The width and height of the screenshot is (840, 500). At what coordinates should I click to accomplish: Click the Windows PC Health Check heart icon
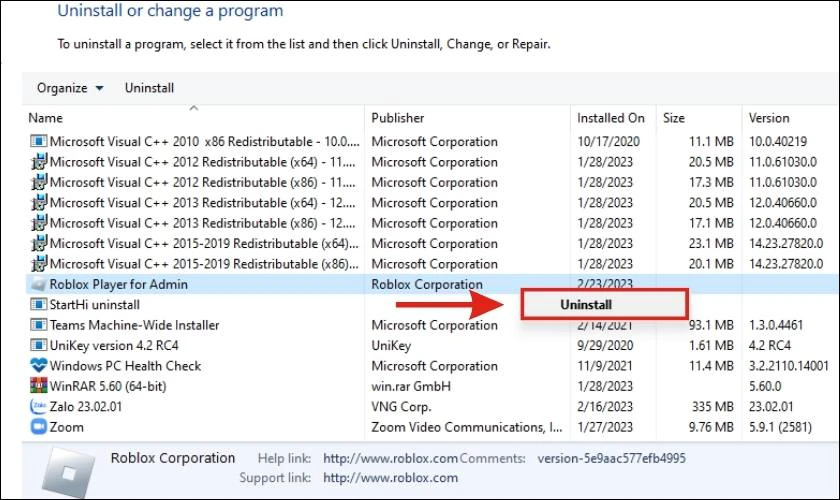39,365
